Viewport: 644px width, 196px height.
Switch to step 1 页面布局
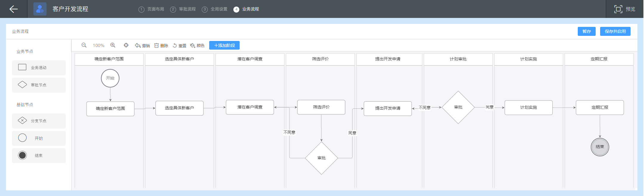point(151,9)
